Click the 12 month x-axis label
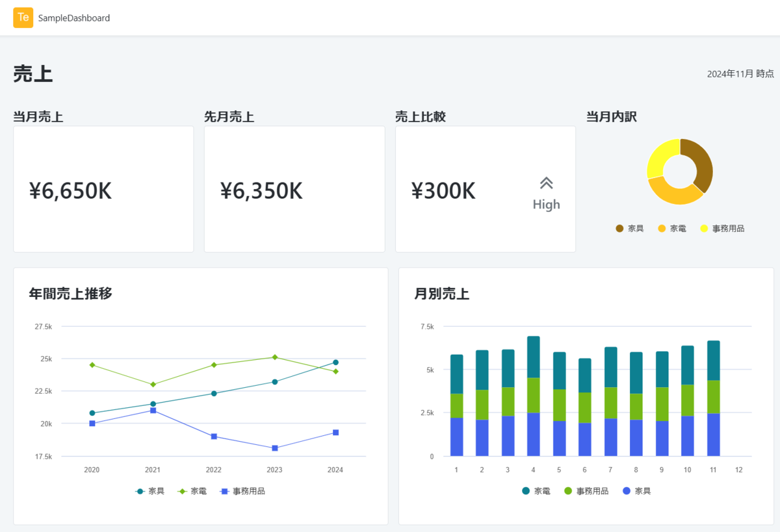780x532 pixels. click(x=739, y=470)
